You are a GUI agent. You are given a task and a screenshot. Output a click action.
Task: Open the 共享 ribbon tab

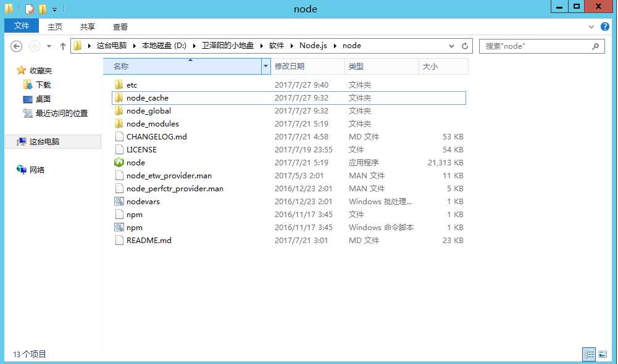88,27
